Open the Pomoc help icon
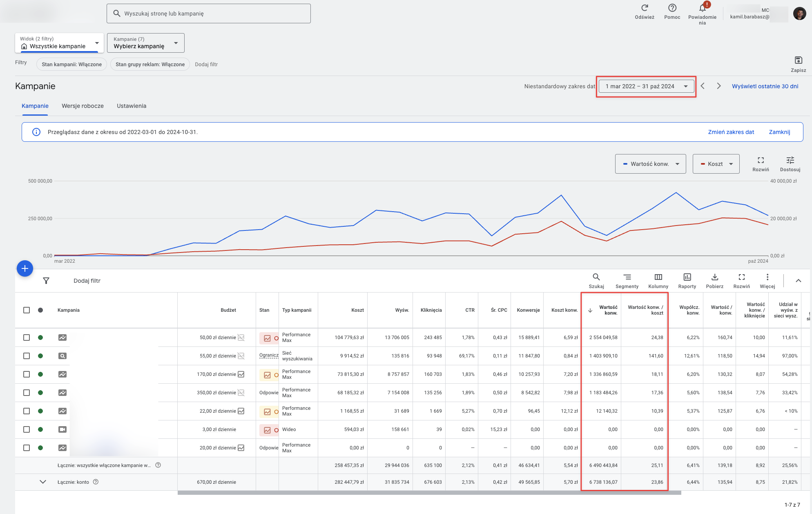 [672, 8]
